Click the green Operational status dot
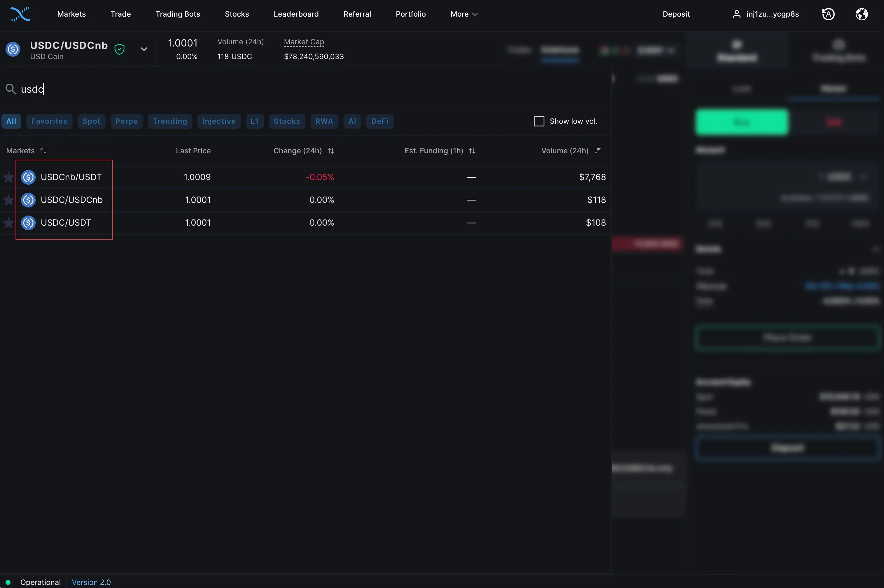 tap(8, 582)
